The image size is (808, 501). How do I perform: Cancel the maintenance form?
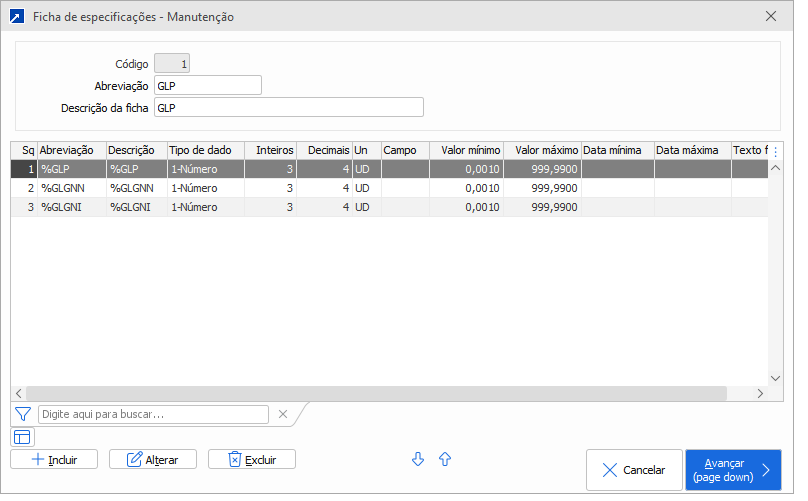pos(633,470)
